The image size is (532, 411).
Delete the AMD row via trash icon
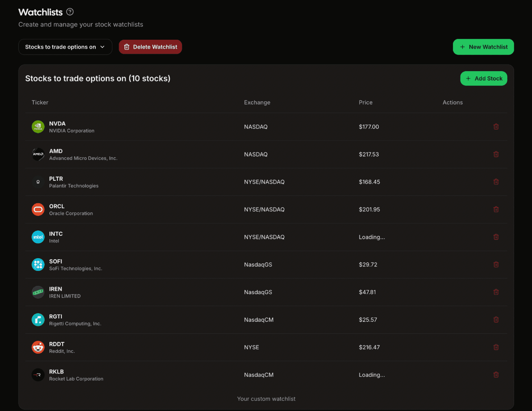pos(496,154)
